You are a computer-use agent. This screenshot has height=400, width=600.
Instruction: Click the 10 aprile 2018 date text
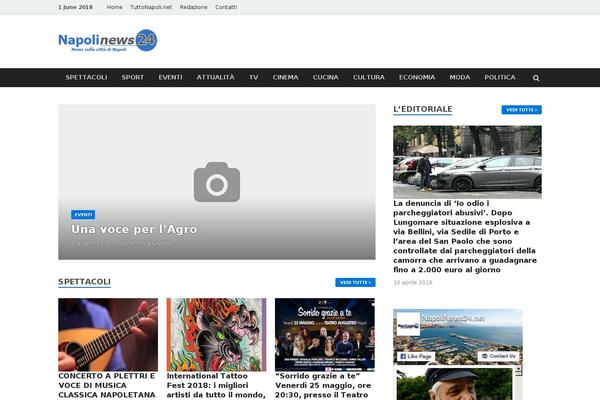coord(412,282)
